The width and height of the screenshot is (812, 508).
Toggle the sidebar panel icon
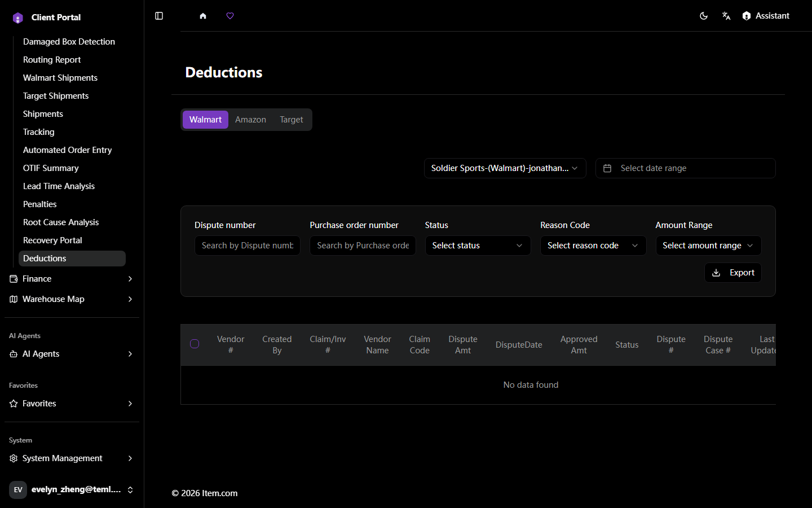coord(159,16)
